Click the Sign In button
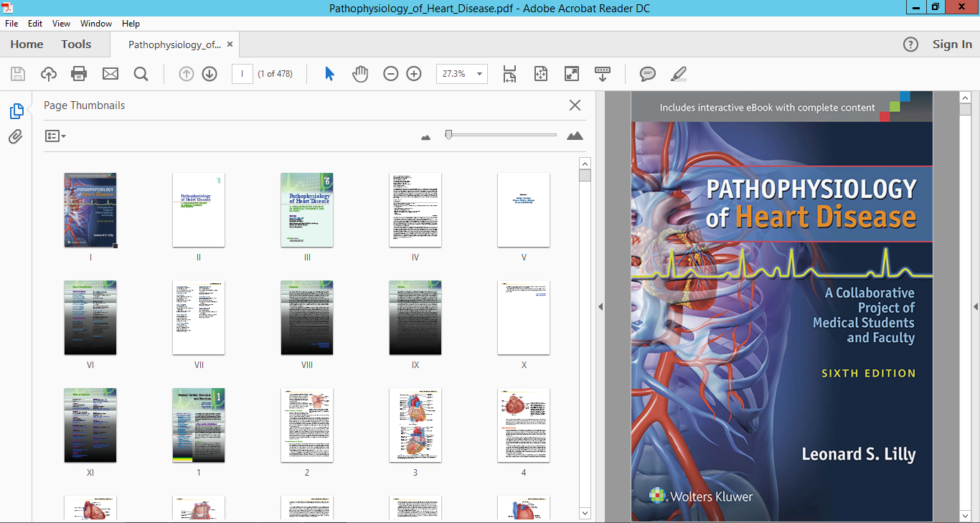Viewport: 980px width, 523px height. (952, 44)
